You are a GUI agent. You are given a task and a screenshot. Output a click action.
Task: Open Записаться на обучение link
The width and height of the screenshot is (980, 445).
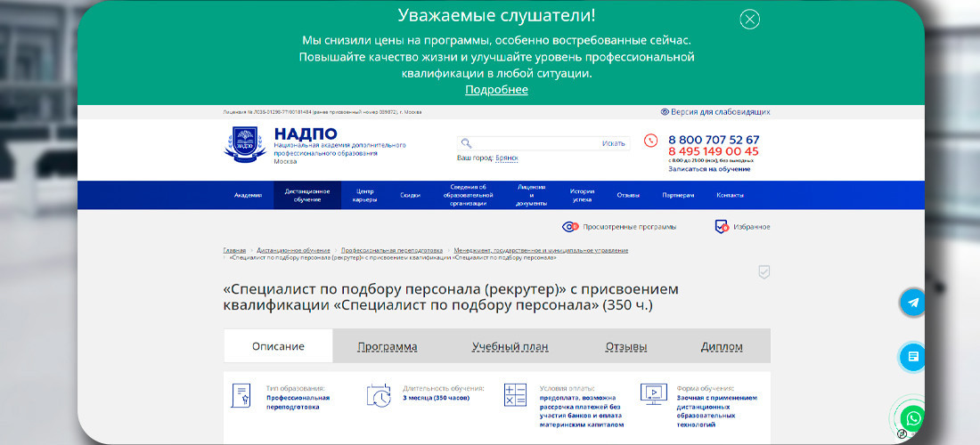(x=709, y=169)
